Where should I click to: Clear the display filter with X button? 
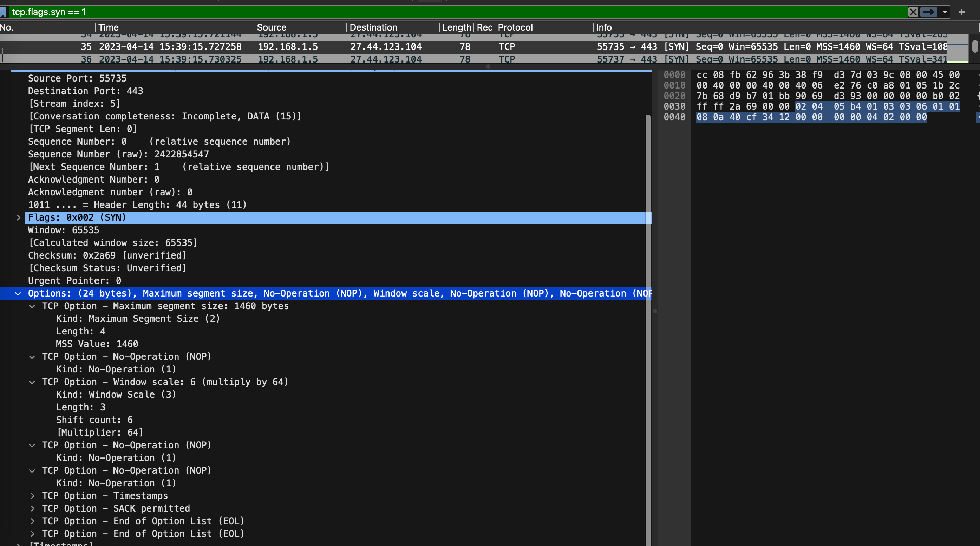click(x=913, y=12)
